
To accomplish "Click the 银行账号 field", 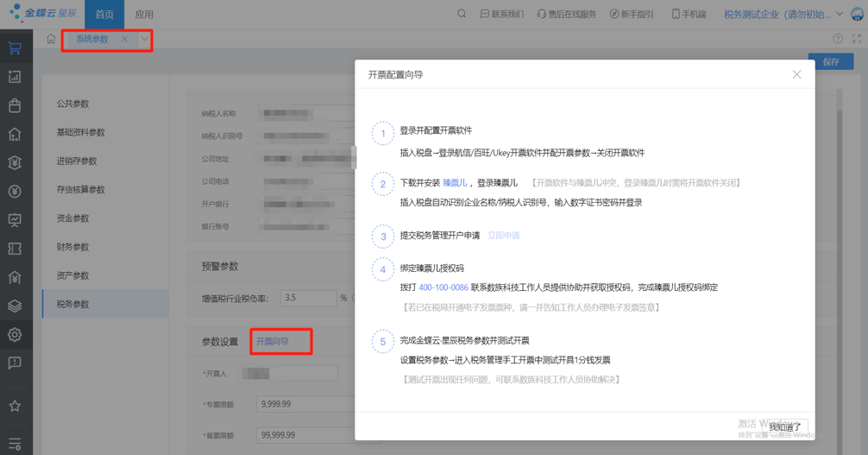I will 305,227.
